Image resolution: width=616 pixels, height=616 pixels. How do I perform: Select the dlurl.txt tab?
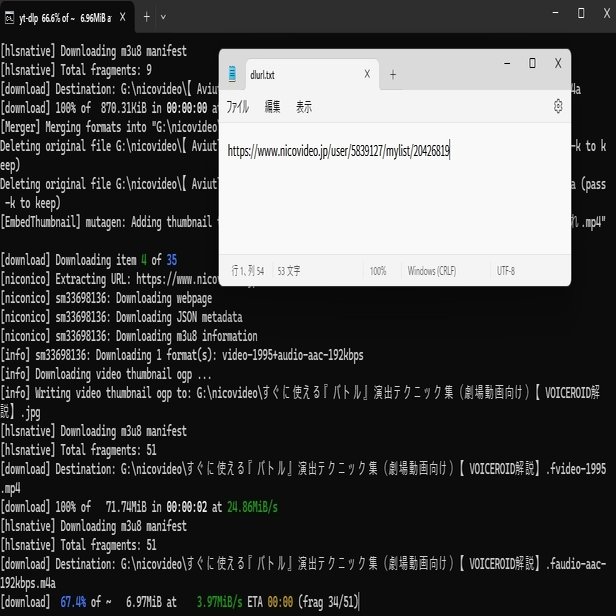tap(312, 74)
